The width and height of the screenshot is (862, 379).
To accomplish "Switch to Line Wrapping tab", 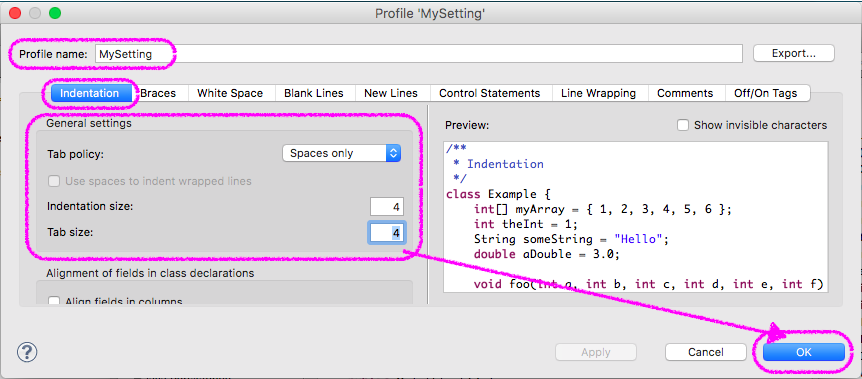I will (x=598, y=93).
